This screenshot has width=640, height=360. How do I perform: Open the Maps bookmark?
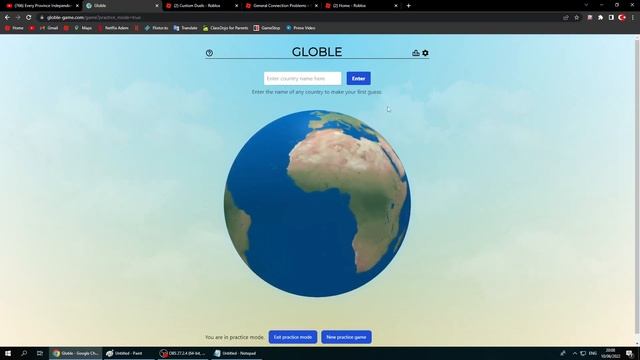[83, 28]
